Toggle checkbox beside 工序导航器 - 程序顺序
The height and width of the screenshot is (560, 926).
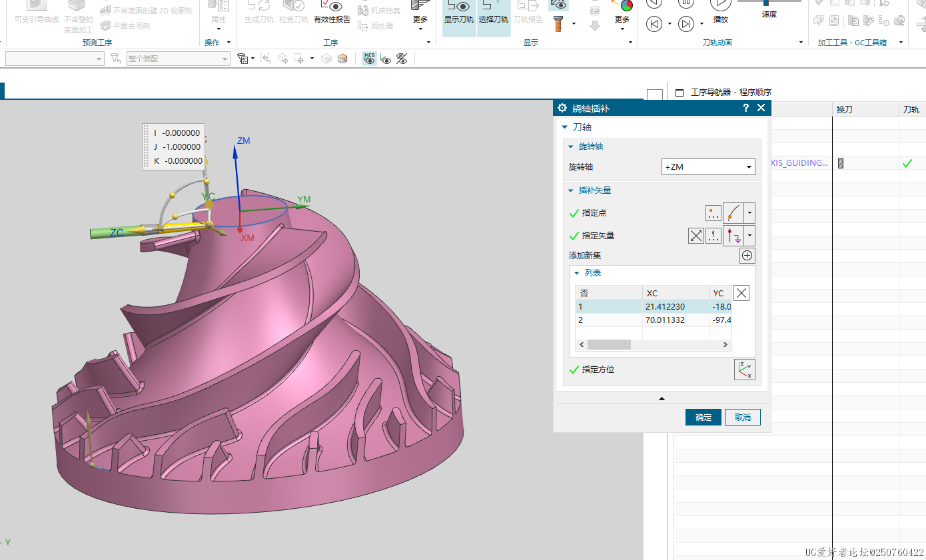point(680,93)
